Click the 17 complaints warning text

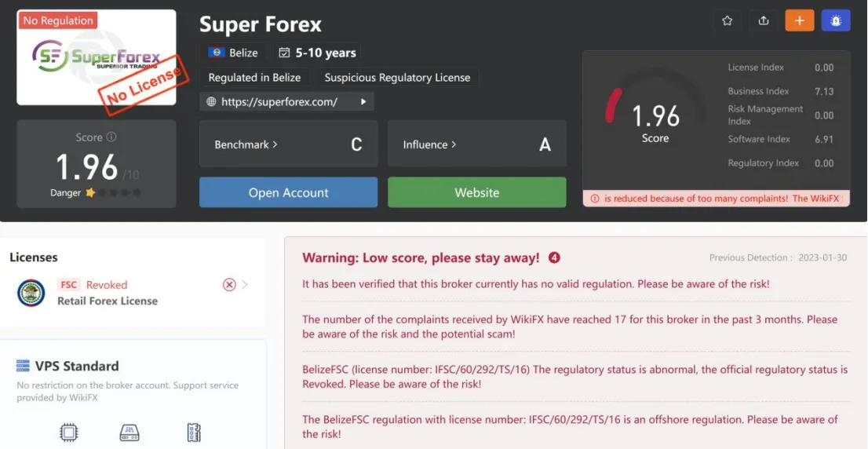(571, 327)
